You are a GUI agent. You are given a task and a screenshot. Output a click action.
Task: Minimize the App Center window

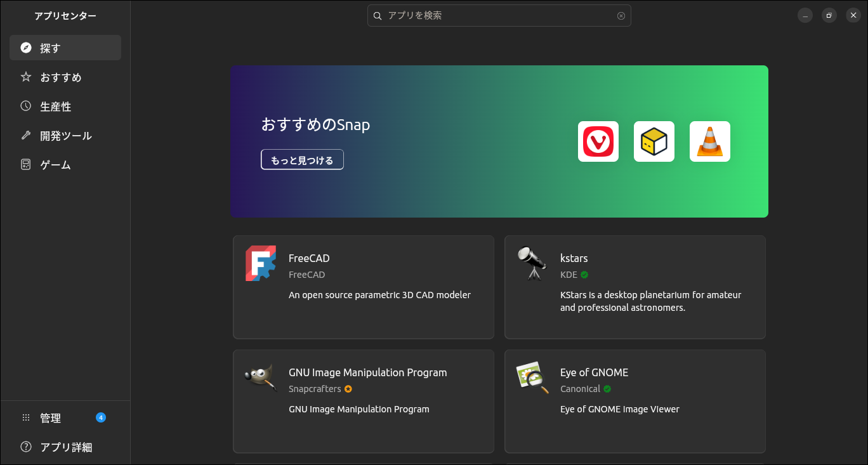[805, 16]
